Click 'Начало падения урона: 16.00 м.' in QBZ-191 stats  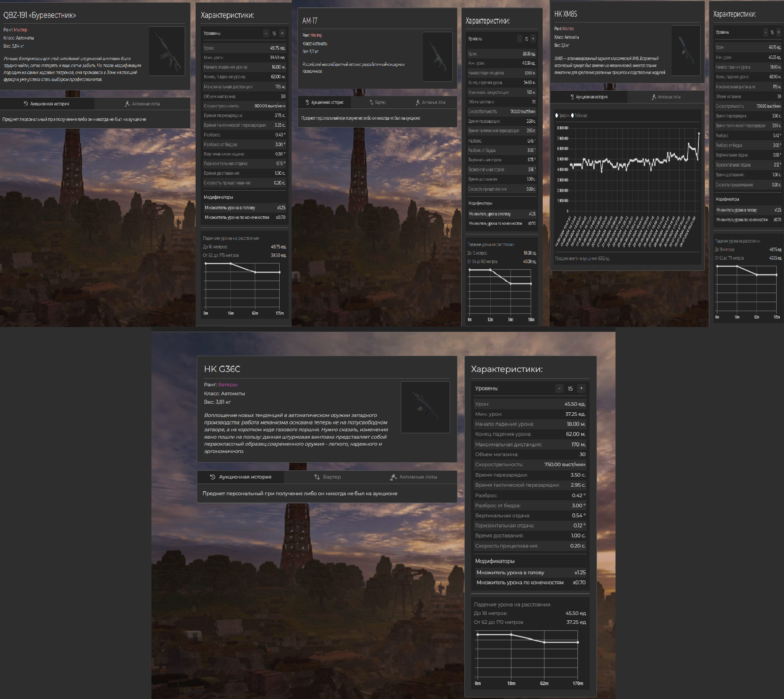click(244, 67)
